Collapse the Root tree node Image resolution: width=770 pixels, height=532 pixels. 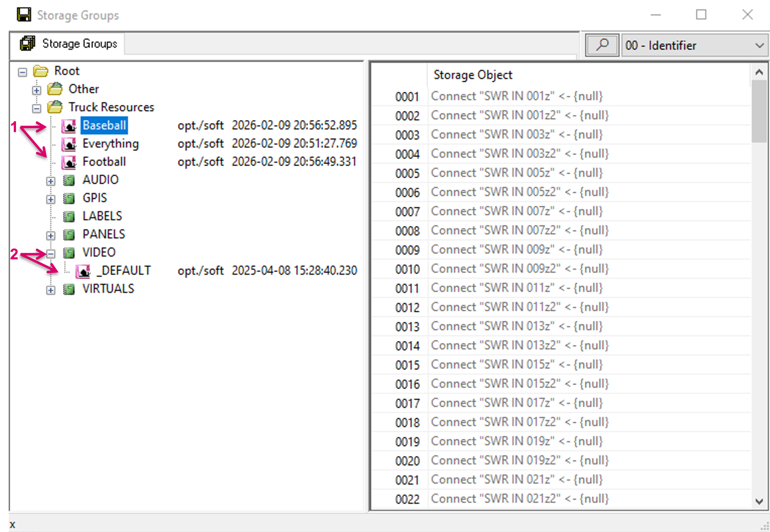point(22,72)
